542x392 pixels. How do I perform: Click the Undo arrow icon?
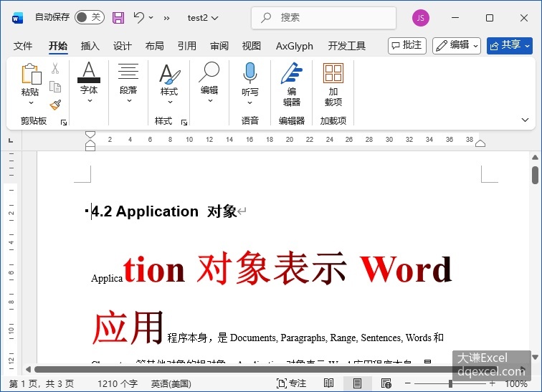pos(138,17)
